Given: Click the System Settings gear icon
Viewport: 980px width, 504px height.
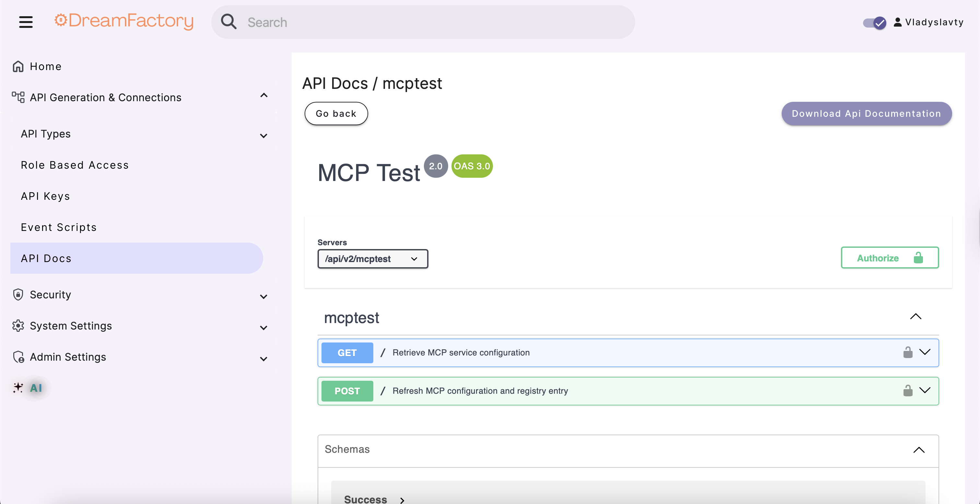Looking at the screenshot, I should click(18, 326).
